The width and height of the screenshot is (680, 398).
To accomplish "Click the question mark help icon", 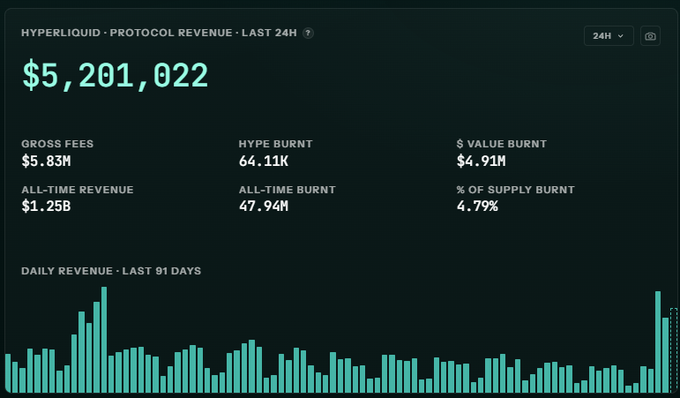I will (308, 33).
